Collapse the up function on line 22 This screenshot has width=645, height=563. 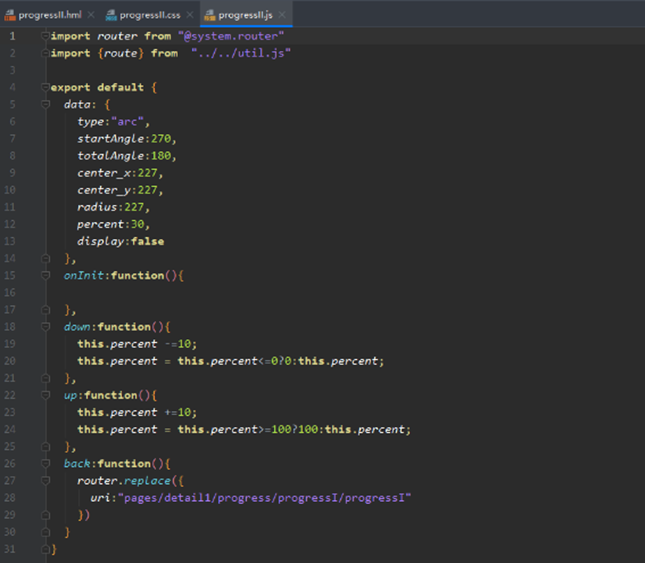pyautogui.click(x=45, y=395)
